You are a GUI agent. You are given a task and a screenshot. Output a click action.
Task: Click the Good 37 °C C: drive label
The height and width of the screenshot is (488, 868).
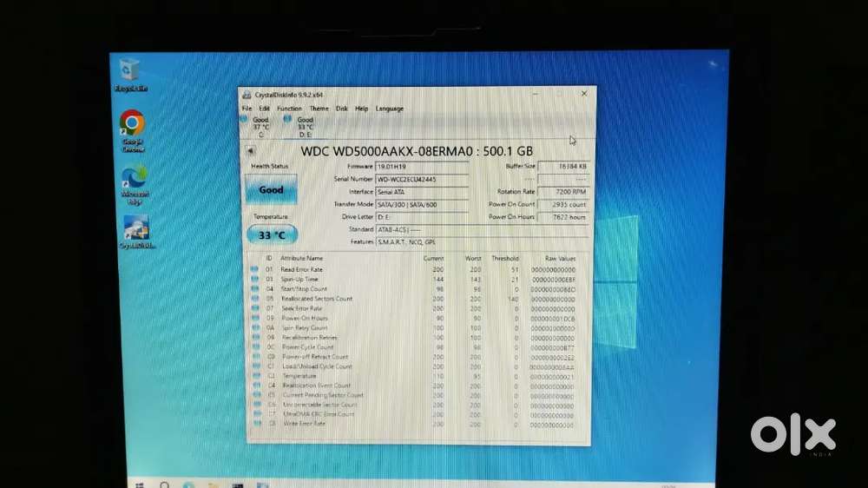(260, 127)
